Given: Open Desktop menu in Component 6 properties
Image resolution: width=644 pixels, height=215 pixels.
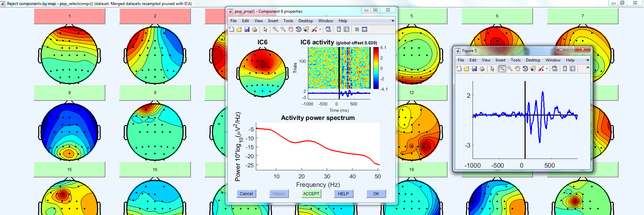Looking at the screenshot, I should (306, 21).
